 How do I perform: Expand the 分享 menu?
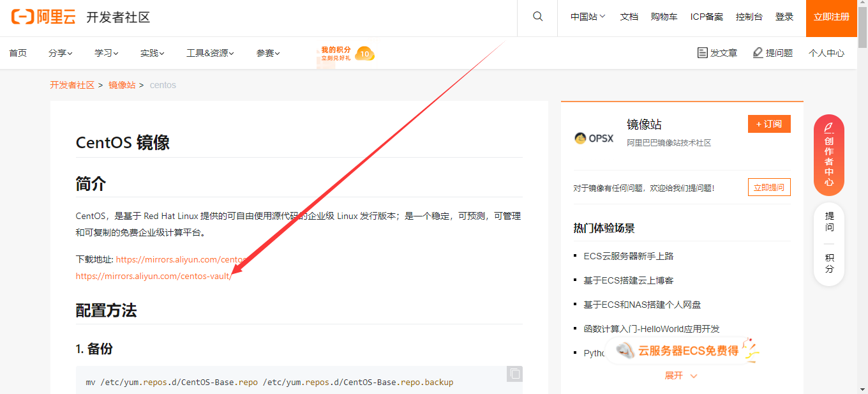pyautogui.click(x=61, y=53)
